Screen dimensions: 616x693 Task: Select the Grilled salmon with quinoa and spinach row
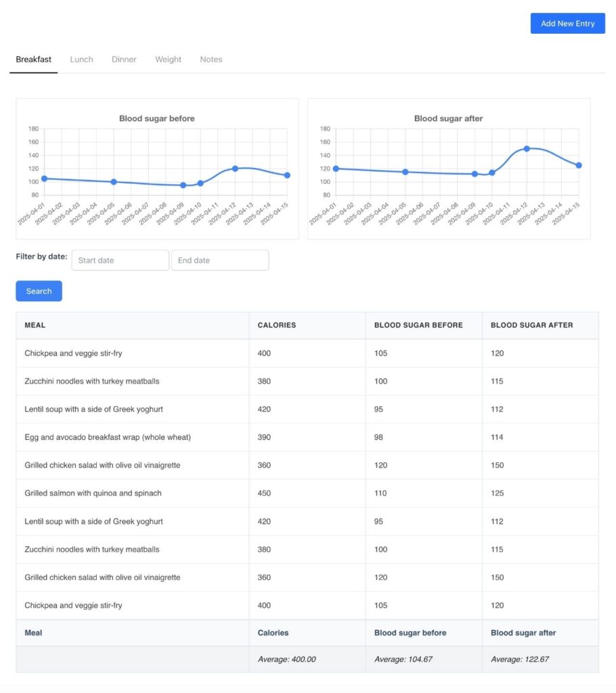[93, 493]
